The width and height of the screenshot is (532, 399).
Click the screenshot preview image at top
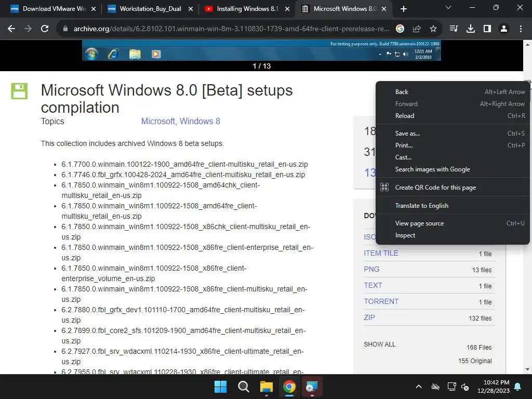pyautogui.click(x=261, y=50)
